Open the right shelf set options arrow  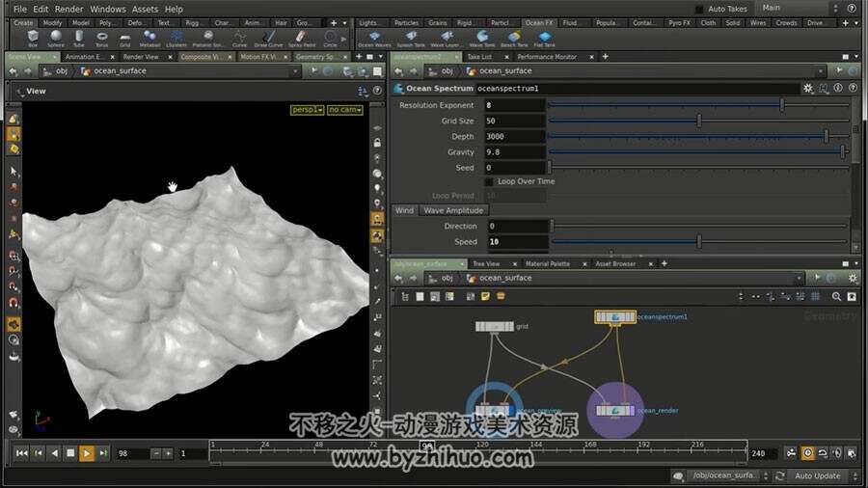pos(855,23)
